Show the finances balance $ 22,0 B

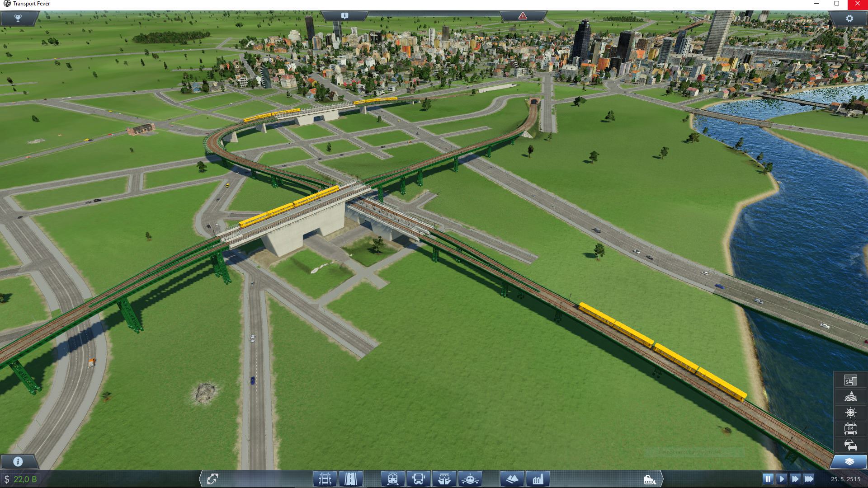21,479
